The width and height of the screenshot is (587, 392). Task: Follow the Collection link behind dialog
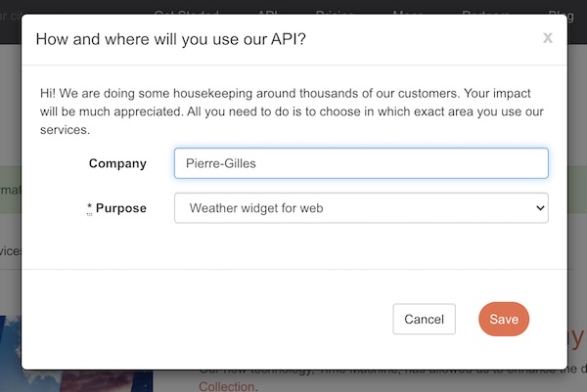227,386
